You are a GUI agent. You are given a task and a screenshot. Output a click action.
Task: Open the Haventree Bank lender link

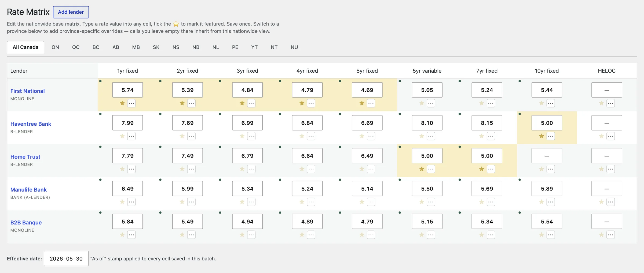click(31, 124)
